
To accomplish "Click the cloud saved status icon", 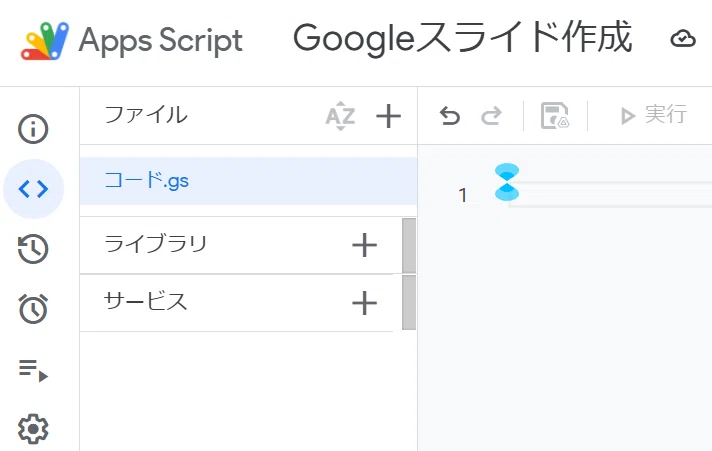I will click(683, 39).
